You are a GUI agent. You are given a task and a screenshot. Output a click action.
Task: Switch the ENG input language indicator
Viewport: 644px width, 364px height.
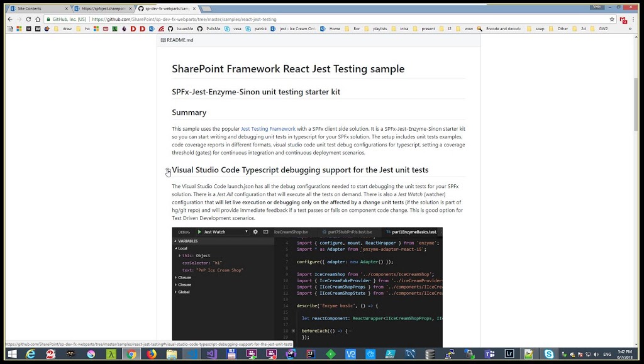(x=607, y=354)
